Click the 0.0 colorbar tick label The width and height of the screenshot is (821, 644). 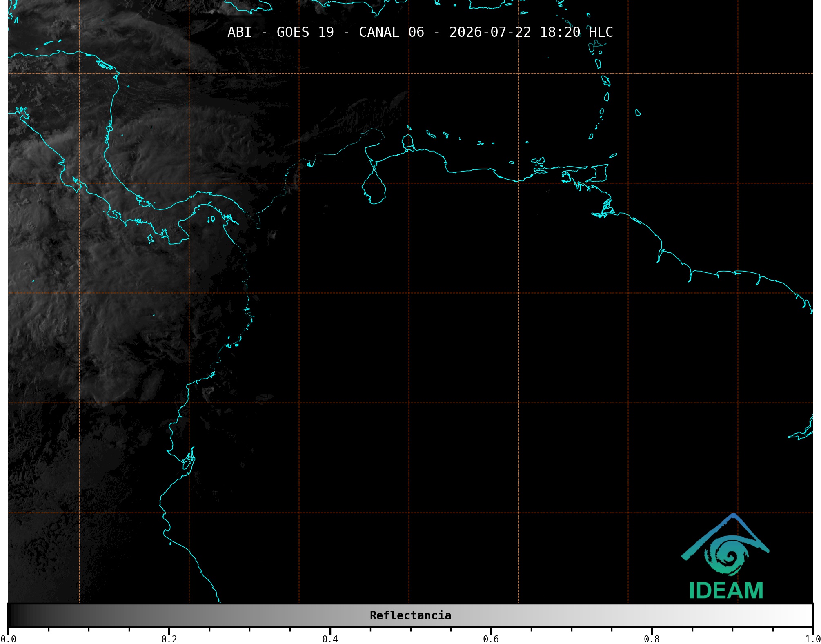point(9,639)
